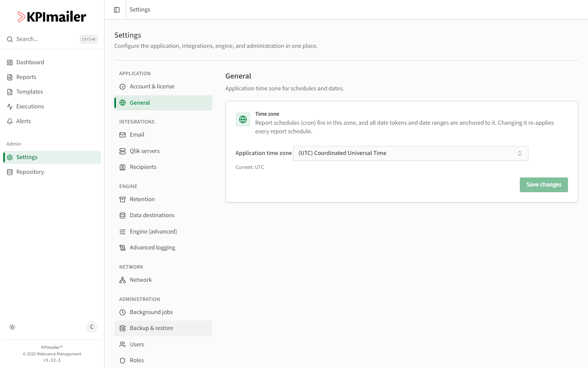This screenshot has width=588, height=368.
Task: Click the Reports document icon
Action: (x=10, y=77)
